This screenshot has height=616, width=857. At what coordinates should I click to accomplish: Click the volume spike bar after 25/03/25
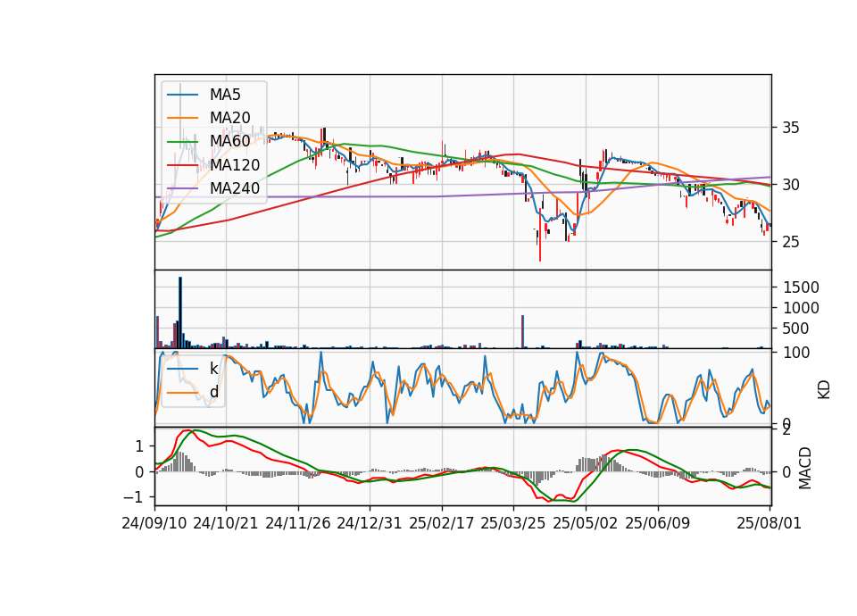(x=522, y=331)
